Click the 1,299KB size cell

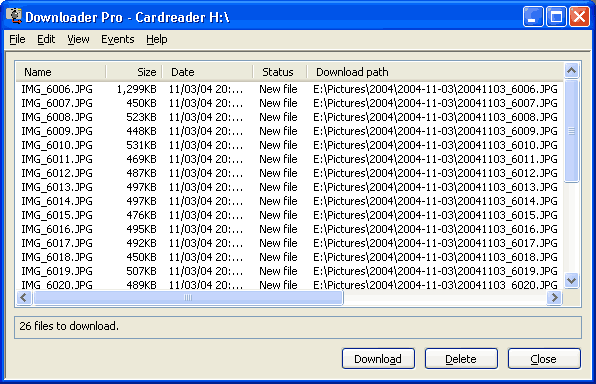click(x=136, y=89)
